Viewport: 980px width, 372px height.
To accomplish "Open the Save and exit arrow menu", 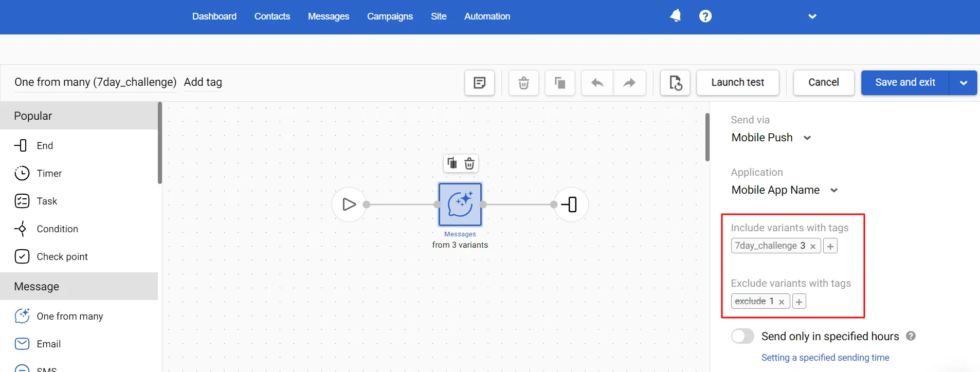I will [963, 83].
